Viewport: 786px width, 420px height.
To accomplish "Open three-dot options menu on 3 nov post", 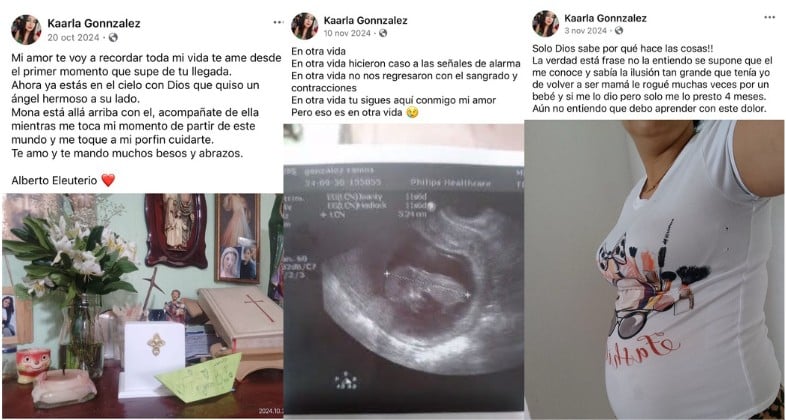I will 769,18.
